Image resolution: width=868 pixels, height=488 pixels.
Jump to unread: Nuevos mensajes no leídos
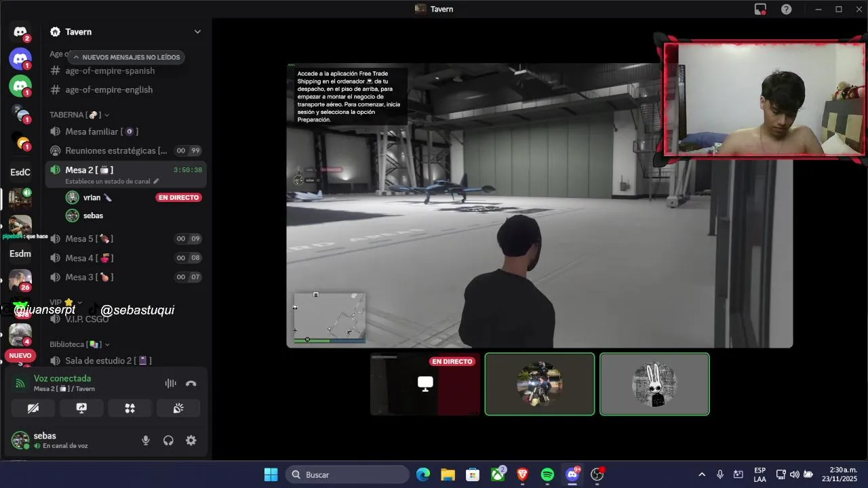tap(126, 58)
